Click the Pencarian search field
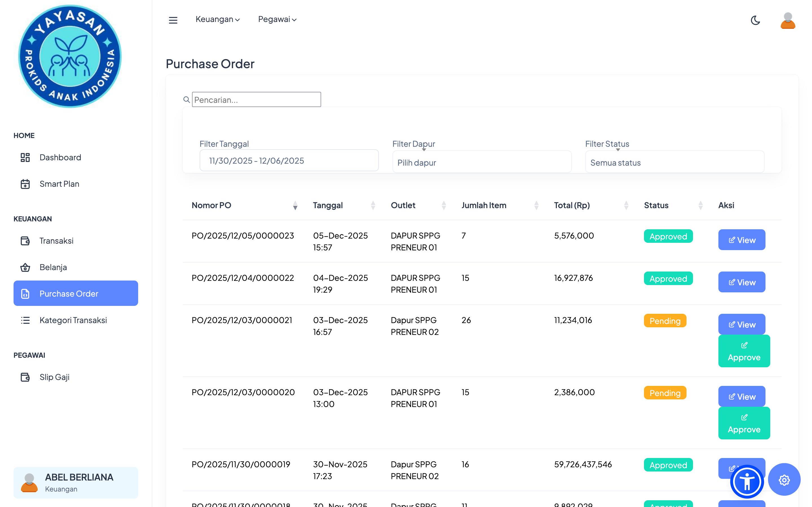 click(256, 100)
